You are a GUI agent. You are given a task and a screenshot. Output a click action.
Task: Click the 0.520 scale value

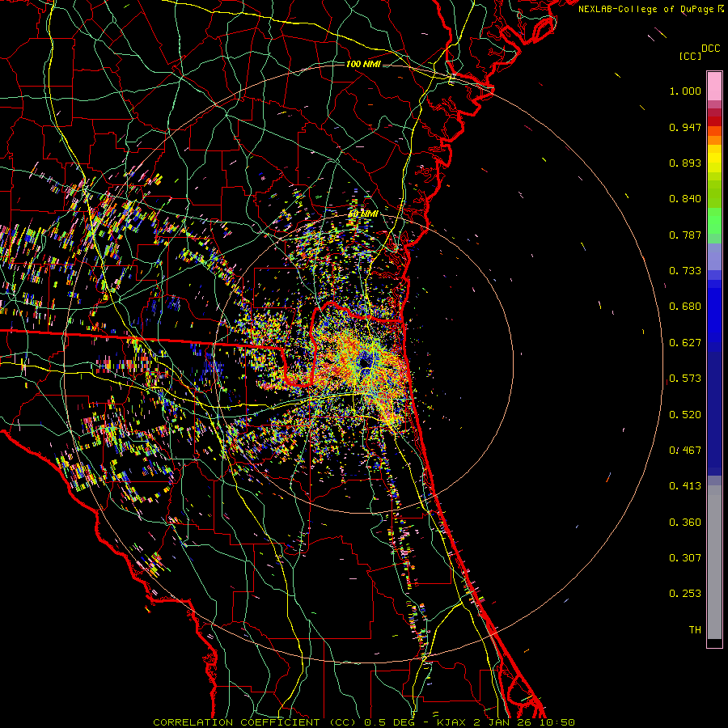point(685,415)
